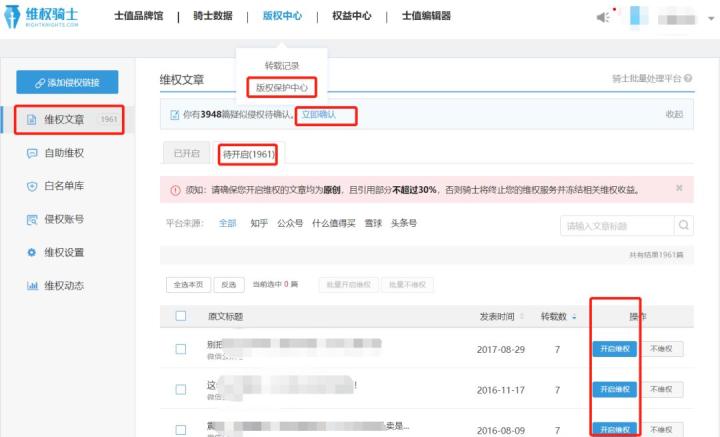Click the 维权设置 gear icon
This screenshot has height=437, width=720.
coord(32,252)
